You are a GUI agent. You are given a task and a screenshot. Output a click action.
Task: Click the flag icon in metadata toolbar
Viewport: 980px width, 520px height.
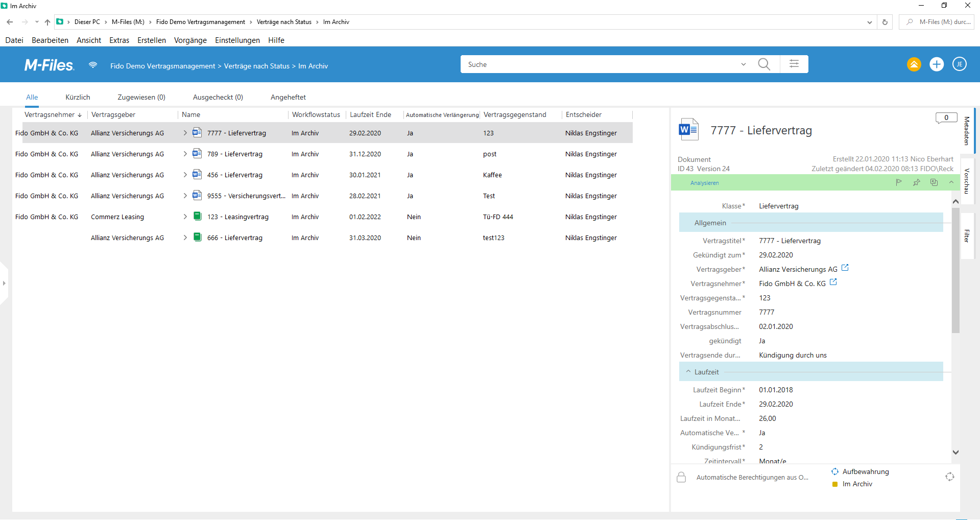(899, 182)
